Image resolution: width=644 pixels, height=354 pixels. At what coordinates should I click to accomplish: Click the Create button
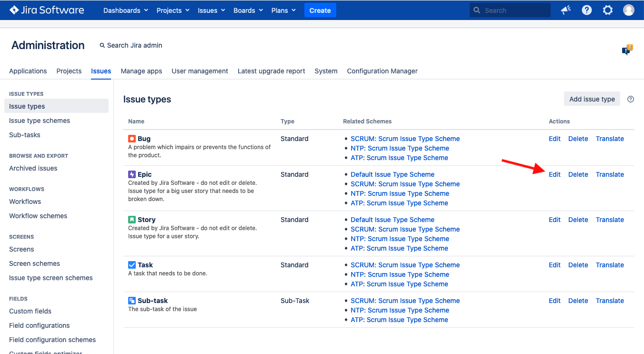[320, 10]
